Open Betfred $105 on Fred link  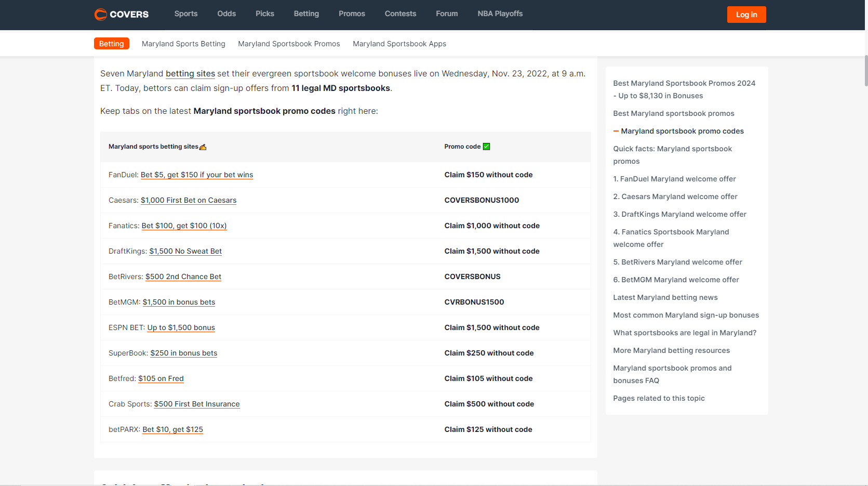[x=161, y=378]
